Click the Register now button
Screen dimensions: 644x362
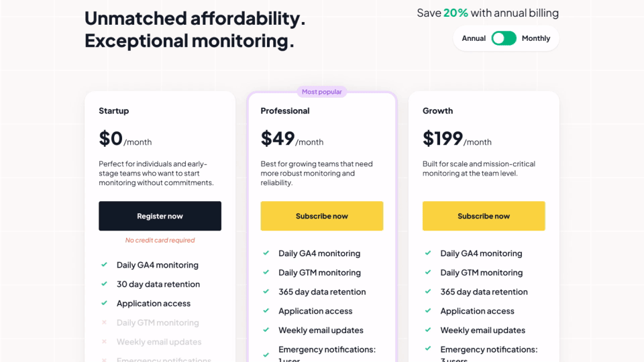pyautogui.click(x=160, y=216)
